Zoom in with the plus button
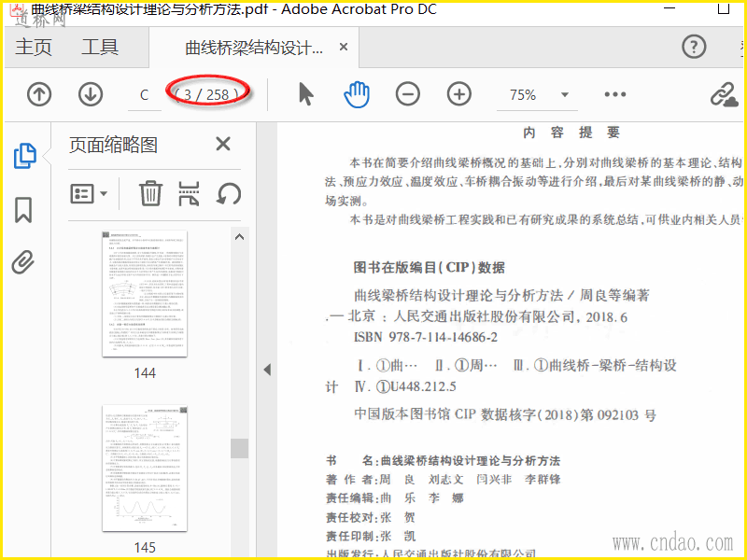This screenshot has width=747, height=560. pos(459,94)
